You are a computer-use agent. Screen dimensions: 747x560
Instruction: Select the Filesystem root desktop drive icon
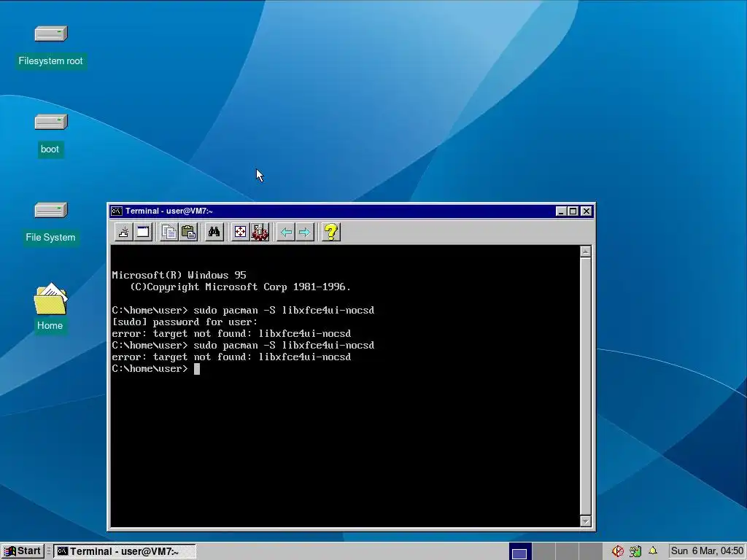tap(51, 34)
